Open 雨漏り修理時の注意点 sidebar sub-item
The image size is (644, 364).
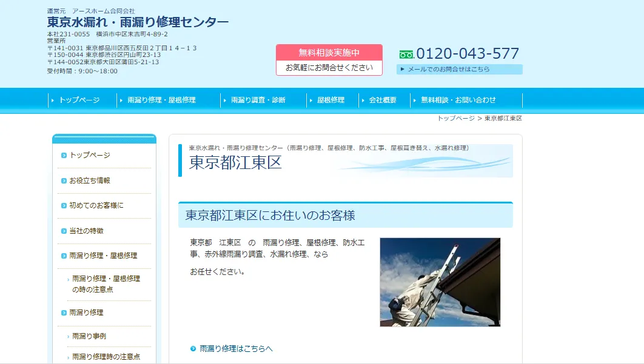click(106, 357)
